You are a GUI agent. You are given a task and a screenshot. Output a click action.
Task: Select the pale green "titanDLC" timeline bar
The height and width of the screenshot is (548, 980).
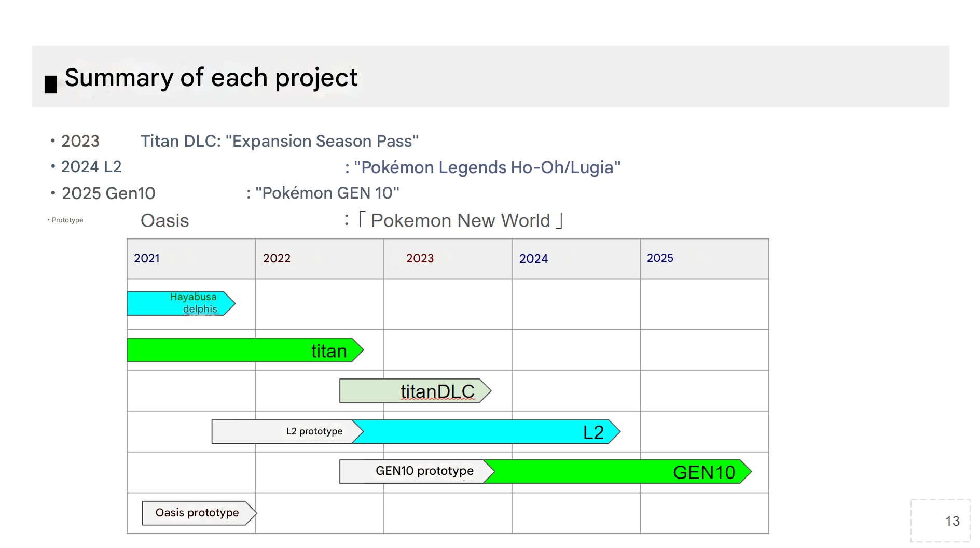pos(415,391)
